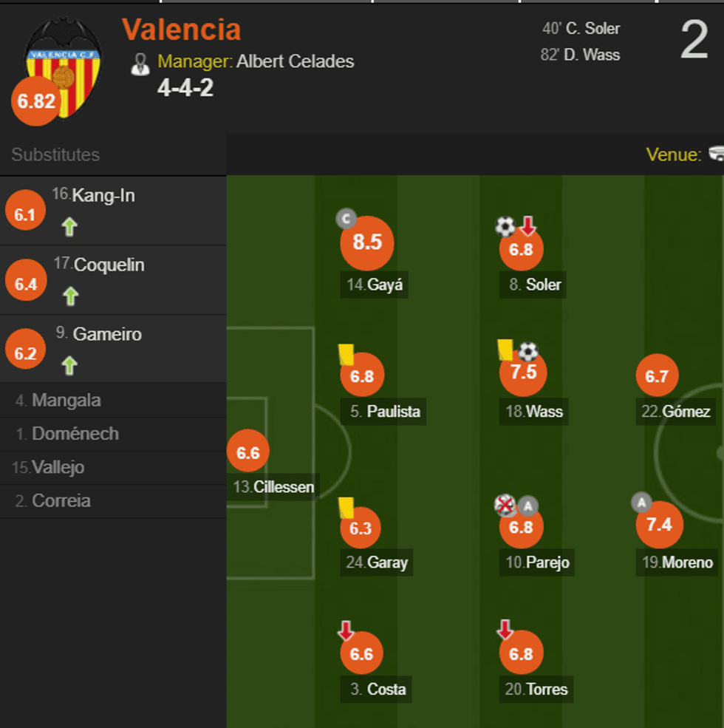Screen dimensions: 724x728
Task: Open the Valencia team name link
Action: point(181,30)
